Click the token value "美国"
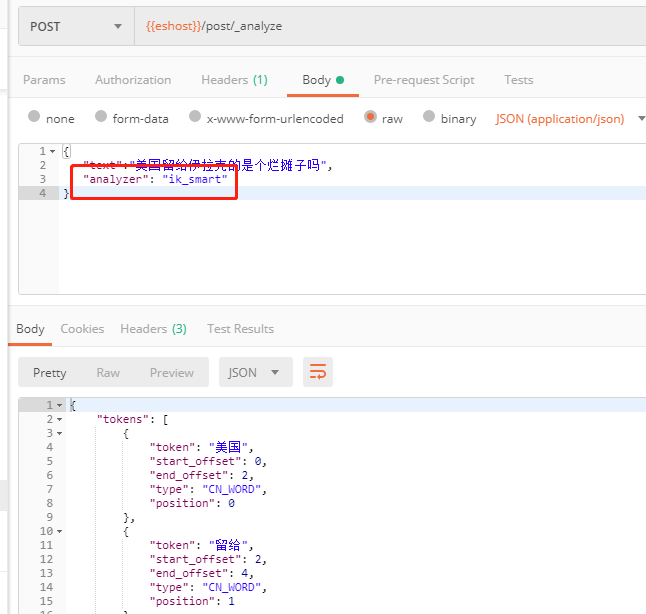Screen dimensions: 646x614 (228, 447)
